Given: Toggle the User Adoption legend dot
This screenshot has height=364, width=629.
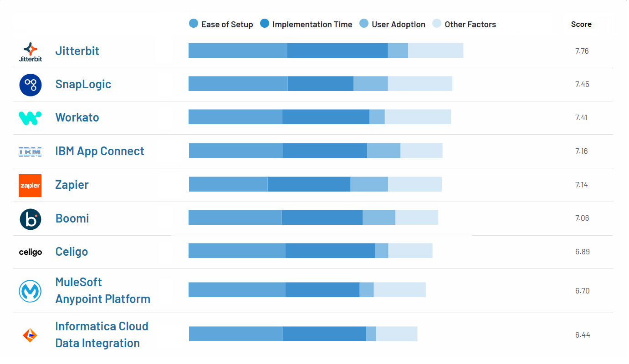Looking at the screenshot, I should (x=364, y=24).
